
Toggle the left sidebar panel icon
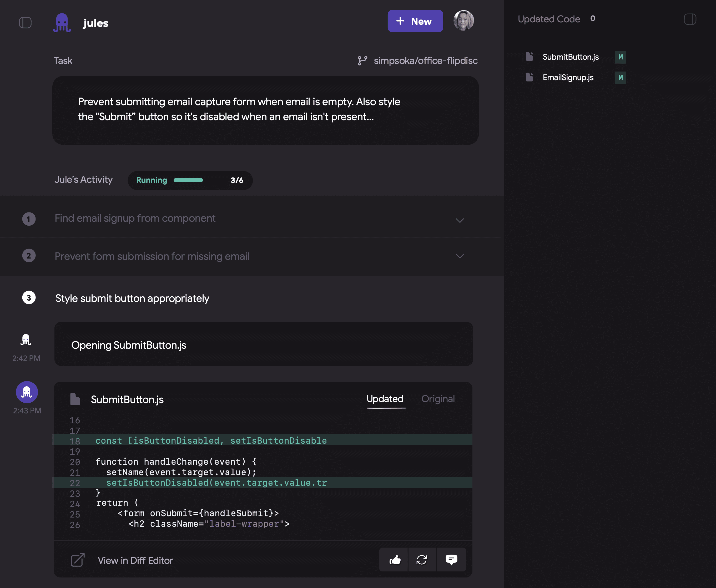[x=25, y=23]
